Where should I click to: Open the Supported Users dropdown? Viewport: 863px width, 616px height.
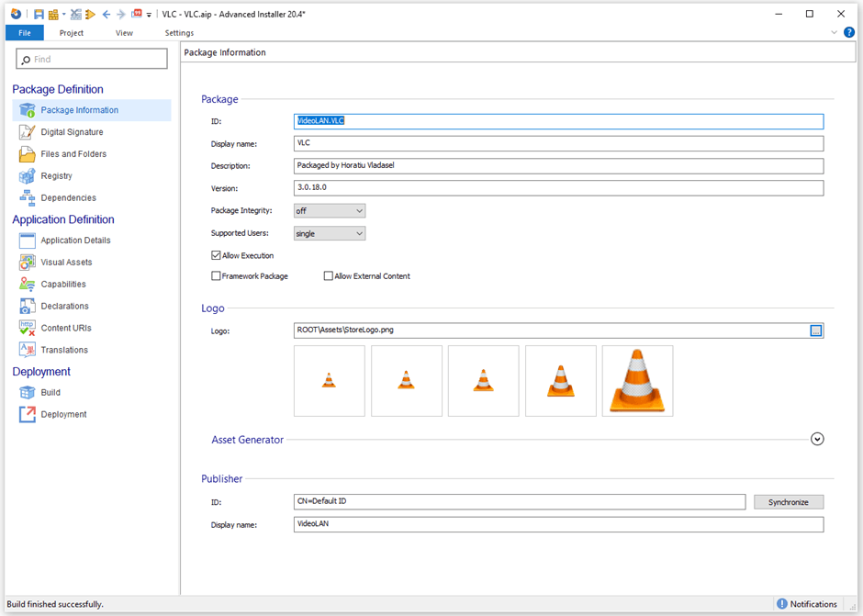click(x=330, y=233)
